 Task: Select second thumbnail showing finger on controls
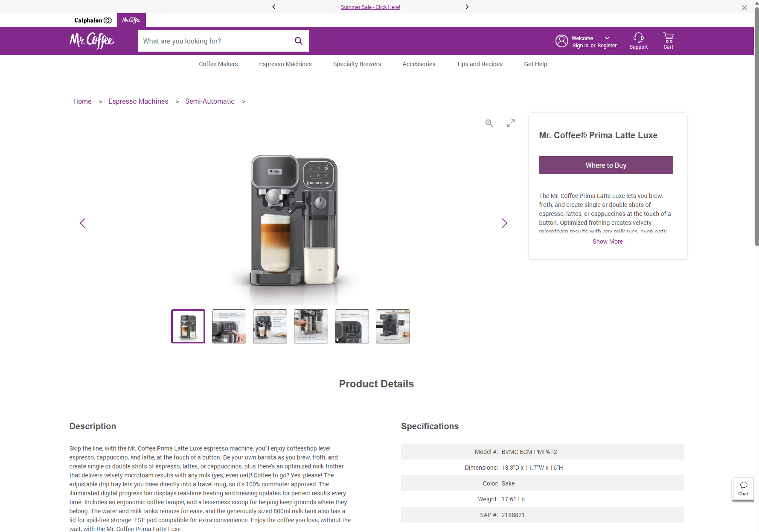[229, 326]
